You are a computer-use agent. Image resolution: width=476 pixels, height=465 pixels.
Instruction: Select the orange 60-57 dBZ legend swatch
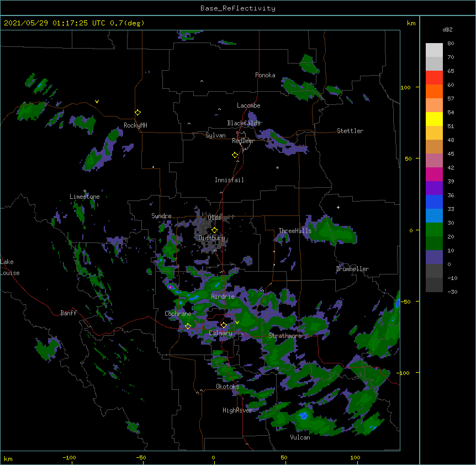pyautogui.click(x=434, y=91)
